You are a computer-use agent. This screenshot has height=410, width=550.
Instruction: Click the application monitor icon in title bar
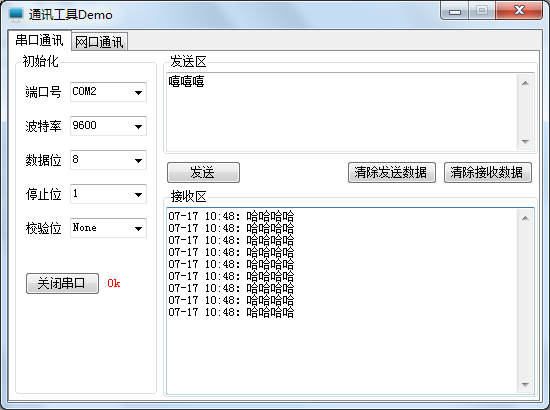coord(15,14)
